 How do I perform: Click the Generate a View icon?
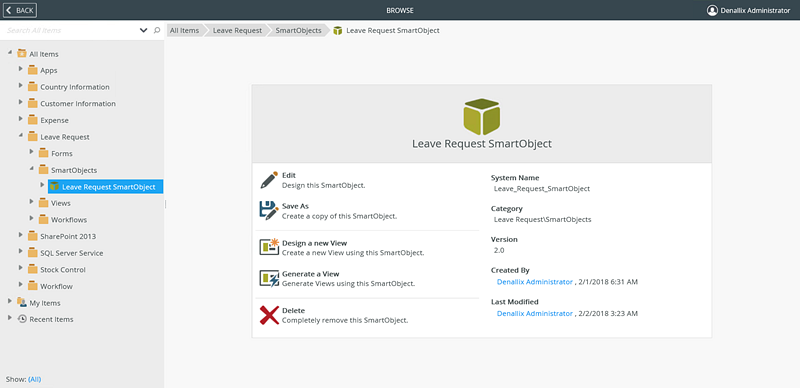[269, 278]
